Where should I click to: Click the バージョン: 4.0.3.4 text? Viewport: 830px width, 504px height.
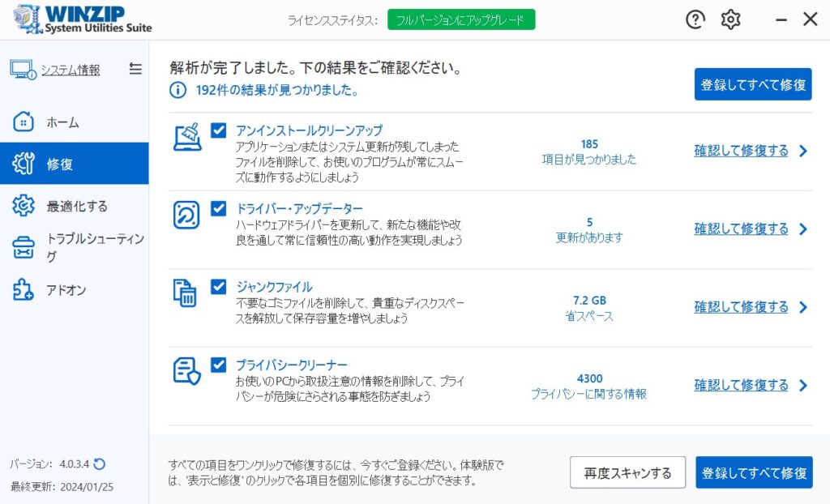click(x=49, y=464)
